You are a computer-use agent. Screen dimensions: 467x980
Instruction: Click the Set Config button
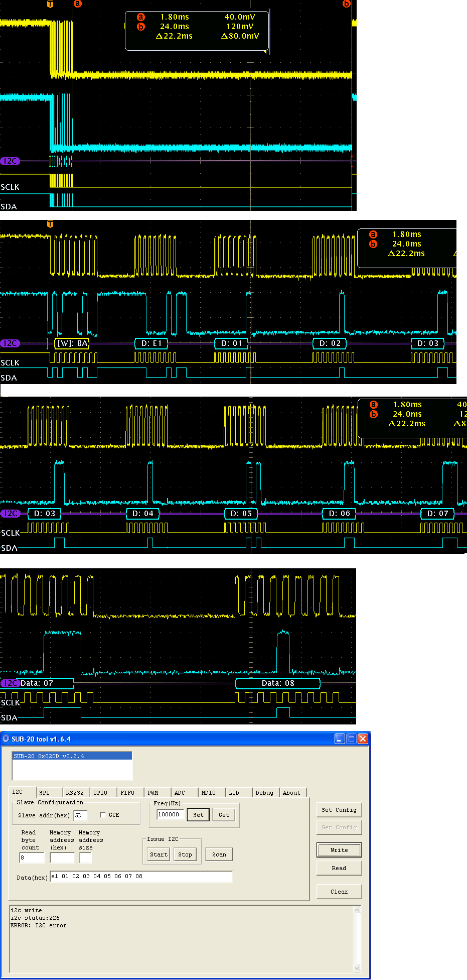coord(339,810)
